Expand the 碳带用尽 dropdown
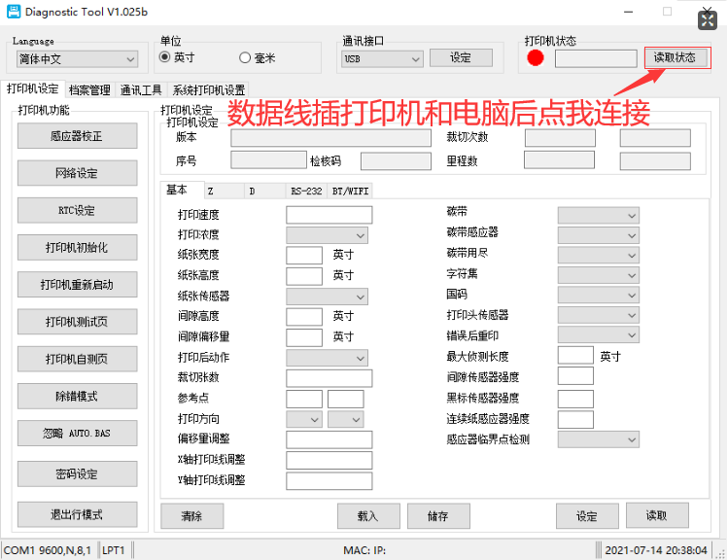Image resolution: width=728 pixels, height=560 pixels. (599, 256)
